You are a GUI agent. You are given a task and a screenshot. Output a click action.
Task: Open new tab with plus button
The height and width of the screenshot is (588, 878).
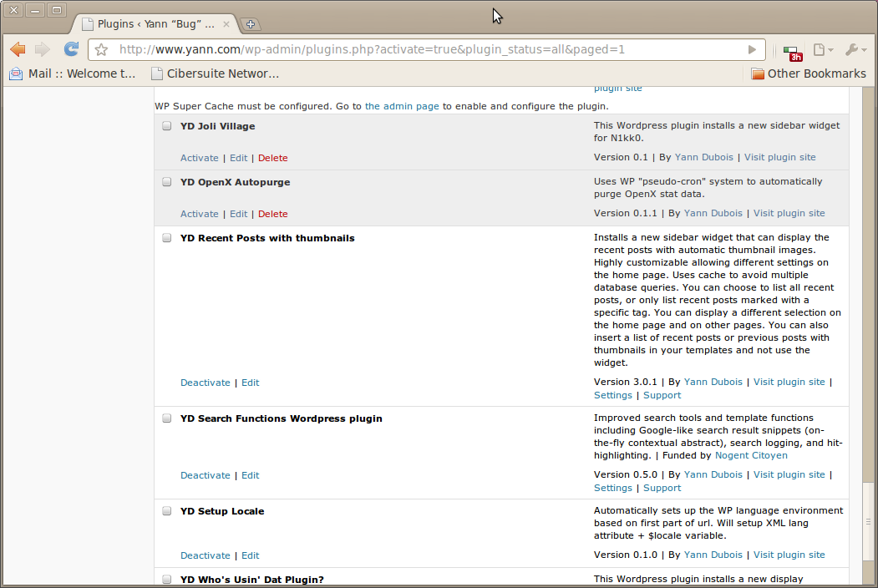coord(251,24)
